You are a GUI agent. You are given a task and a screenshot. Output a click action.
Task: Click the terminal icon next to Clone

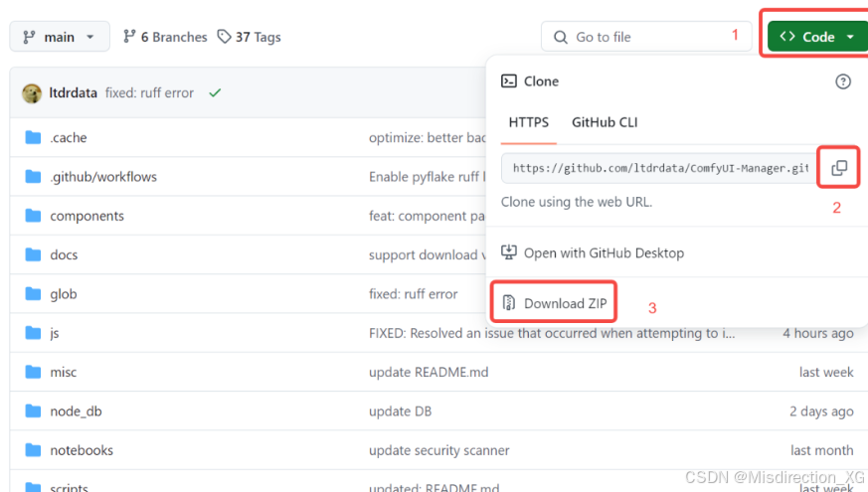coord(509,82)
